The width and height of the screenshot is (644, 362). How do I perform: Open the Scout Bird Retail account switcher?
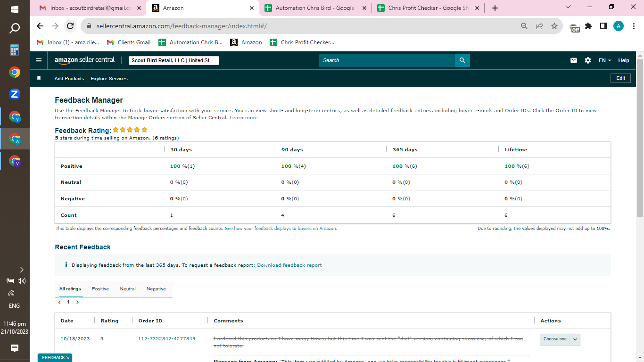(174, 60)
